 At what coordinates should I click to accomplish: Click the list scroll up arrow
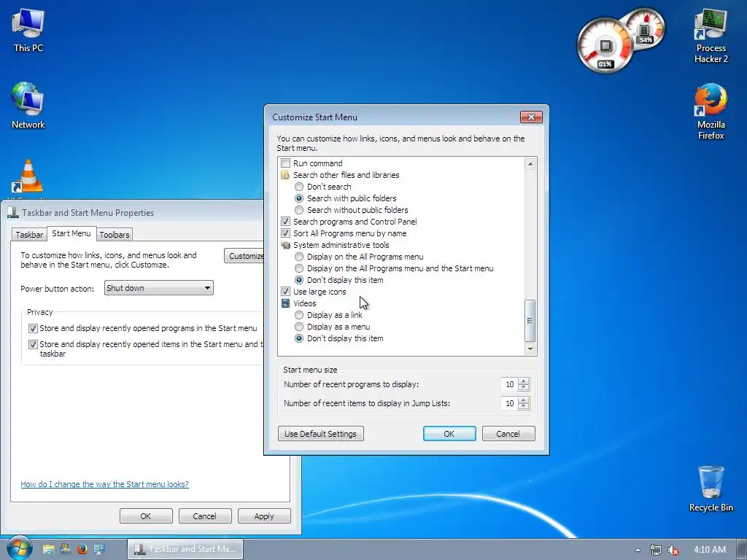click(x=530, y=164)
